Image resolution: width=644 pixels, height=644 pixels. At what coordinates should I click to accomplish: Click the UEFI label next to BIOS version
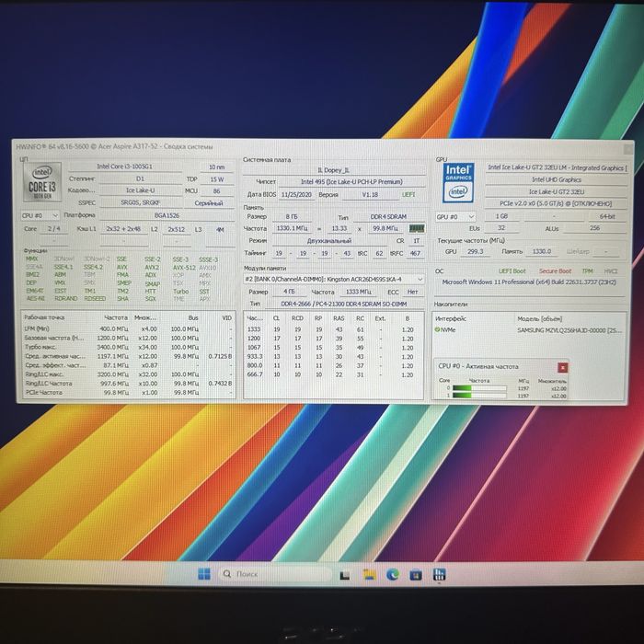tap(408, 195)
